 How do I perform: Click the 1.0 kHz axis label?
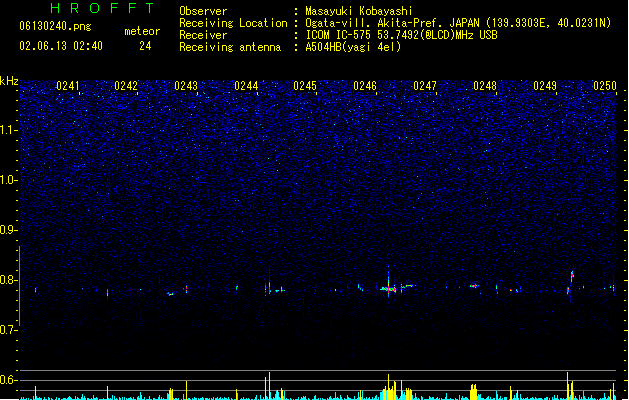(x=8, y=180)
